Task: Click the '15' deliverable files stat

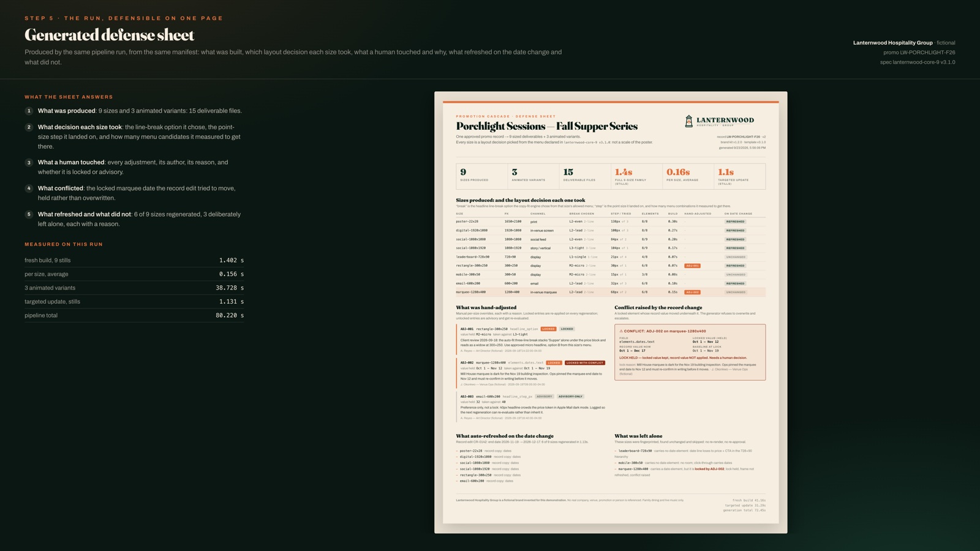Action: (568, 172)
